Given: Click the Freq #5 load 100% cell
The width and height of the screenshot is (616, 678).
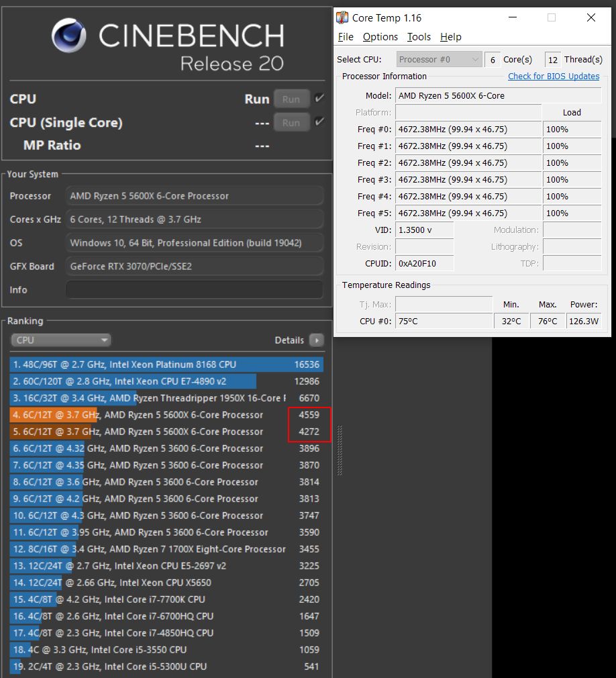Looking at the screenshot, I should (572, 213).
